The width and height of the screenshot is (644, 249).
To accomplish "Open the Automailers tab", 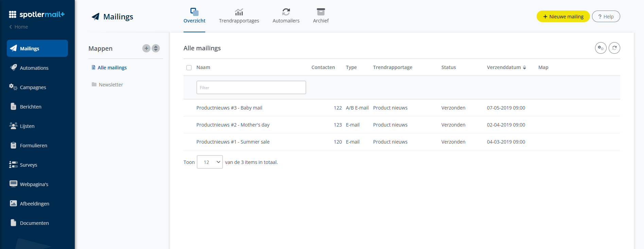I will coord(286,16).
